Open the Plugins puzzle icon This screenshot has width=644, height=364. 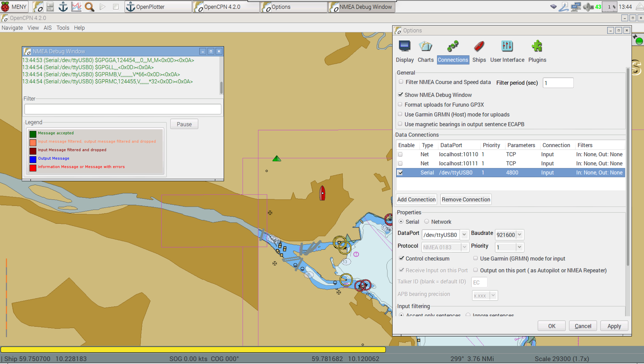coord(537,46)
